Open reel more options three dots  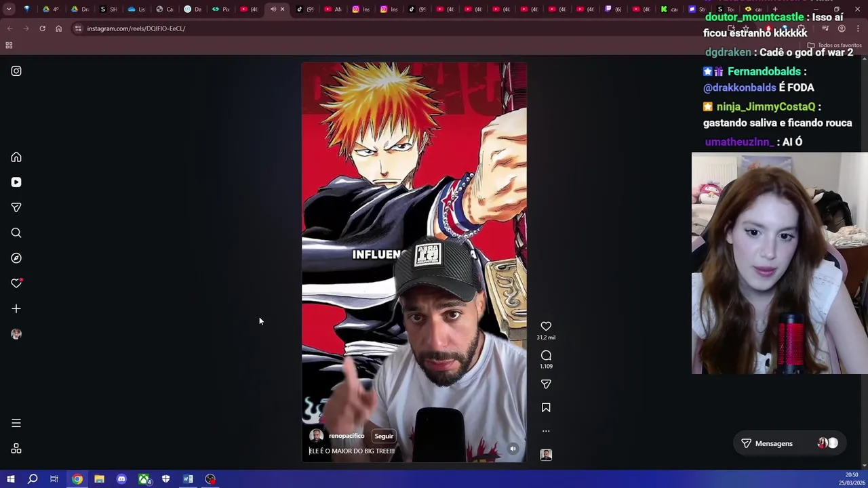pyautogui.click(x=546, y=431)
